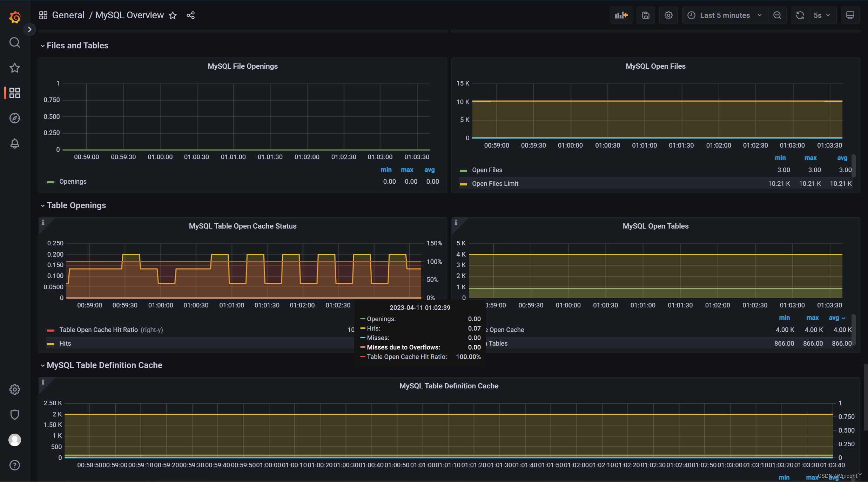Open the Alerting bell icon
This screenshot has width=868, height=482.
coord(15,143)
